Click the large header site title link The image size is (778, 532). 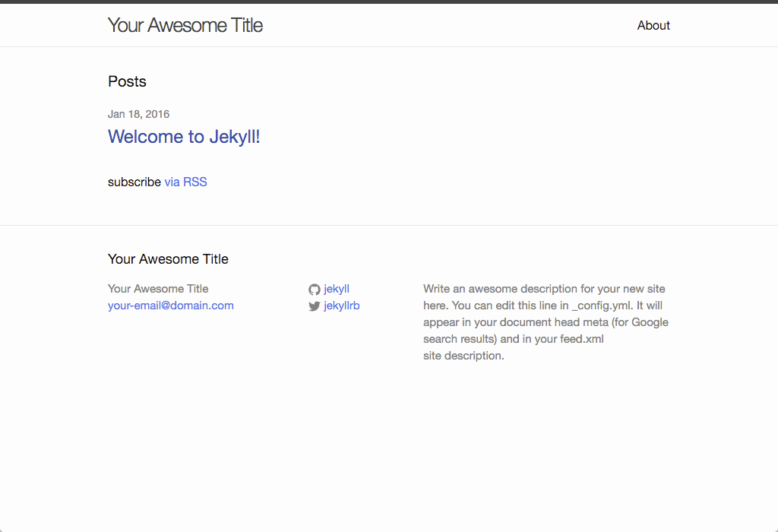pos(185,25)
